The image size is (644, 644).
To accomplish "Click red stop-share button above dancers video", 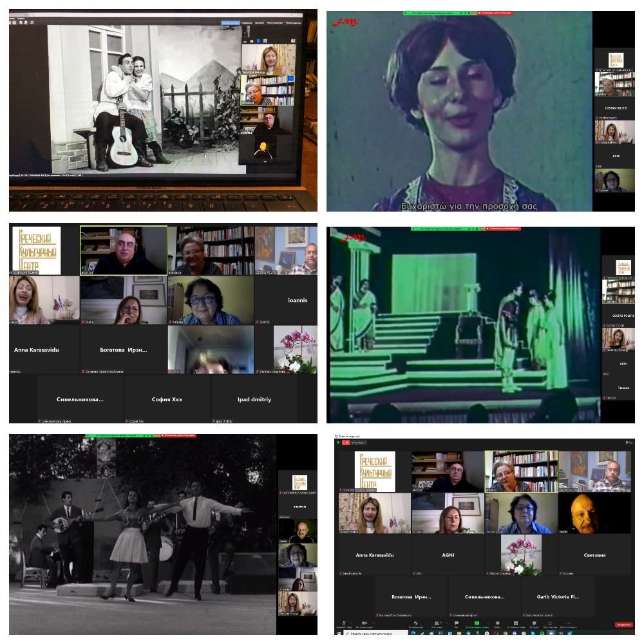I will coord(178,435).
